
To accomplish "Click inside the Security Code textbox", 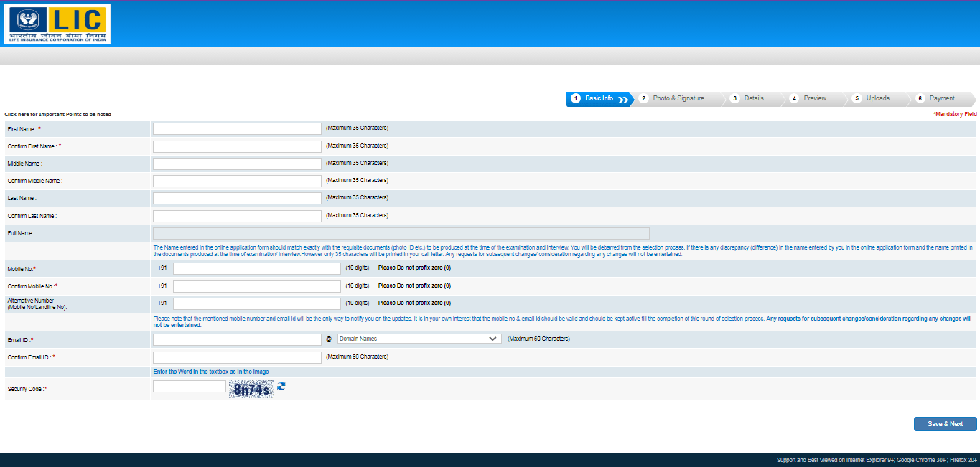I will click(188, 386).
